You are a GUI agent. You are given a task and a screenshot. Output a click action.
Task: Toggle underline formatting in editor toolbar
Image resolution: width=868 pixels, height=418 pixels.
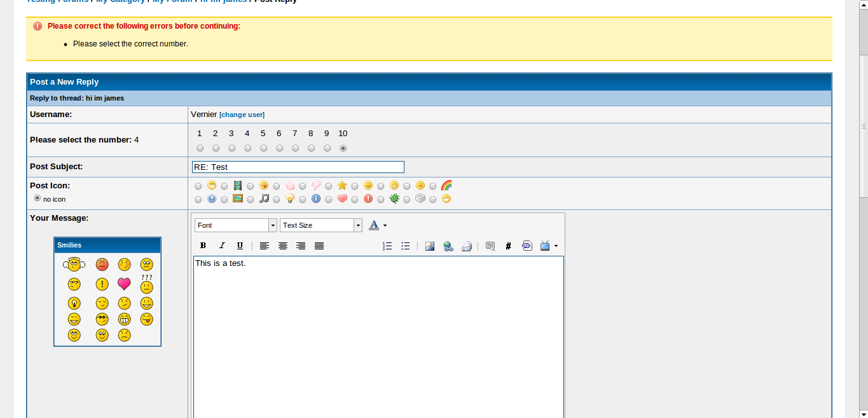pos(240,246)
